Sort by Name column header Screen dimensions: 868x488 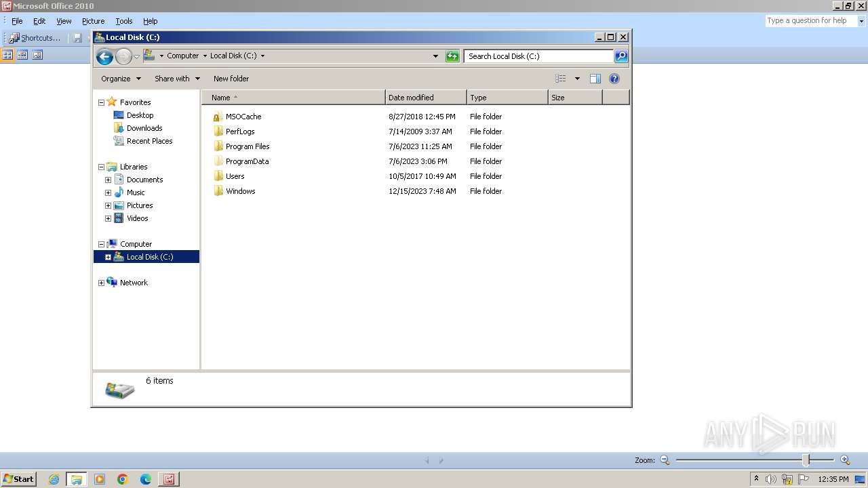294,98
